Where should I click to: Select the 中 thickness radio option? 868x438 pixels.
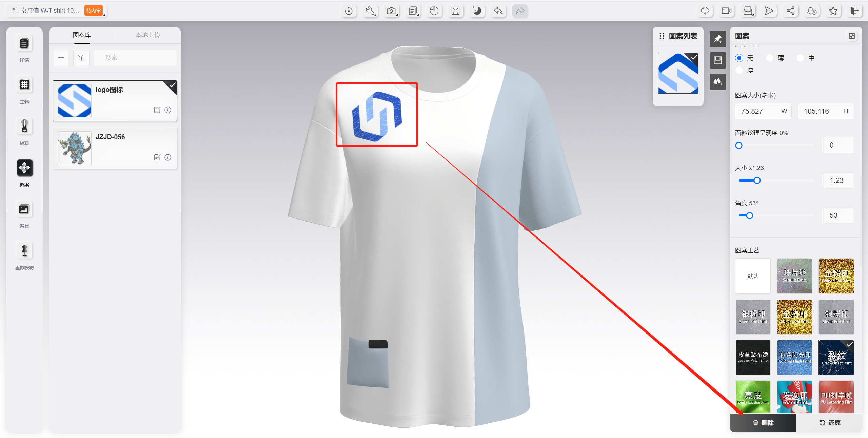pos(800,58)
